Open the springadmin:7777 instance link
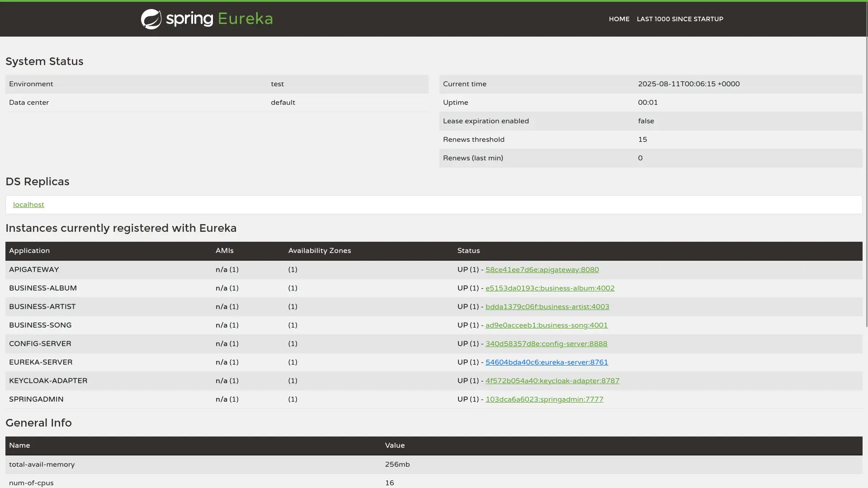 (544, 399)
